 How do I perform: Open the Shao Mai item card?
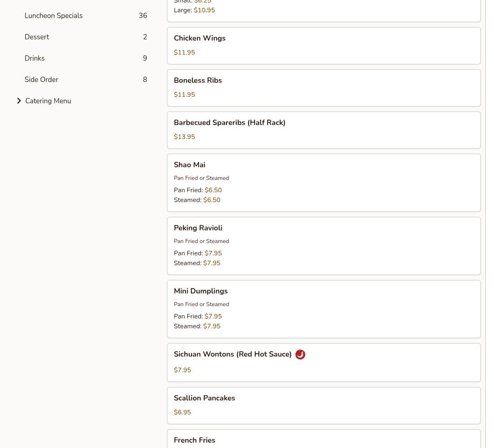(x=189, y=165)
